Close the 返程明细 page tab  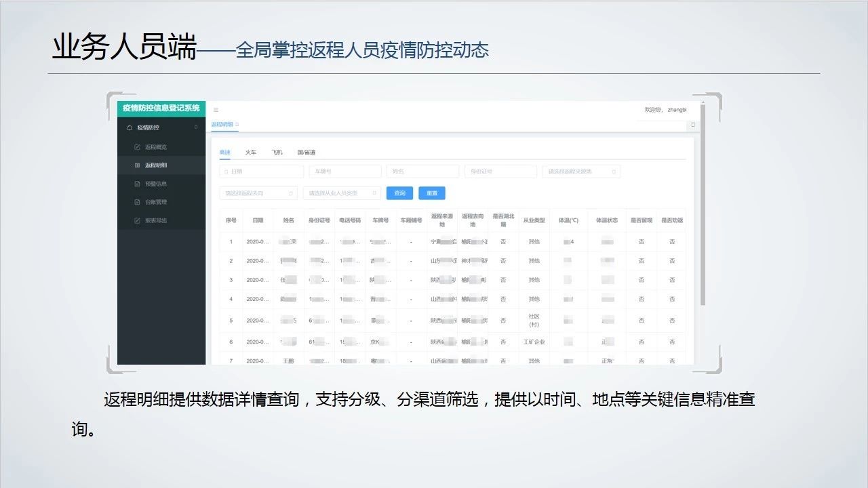click(x=237, y=125)
